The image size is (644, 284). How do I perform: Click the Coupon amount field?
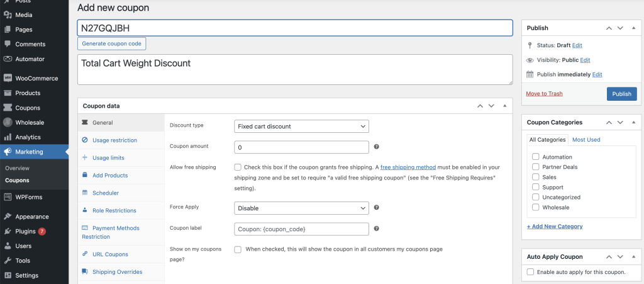point(301,147)
